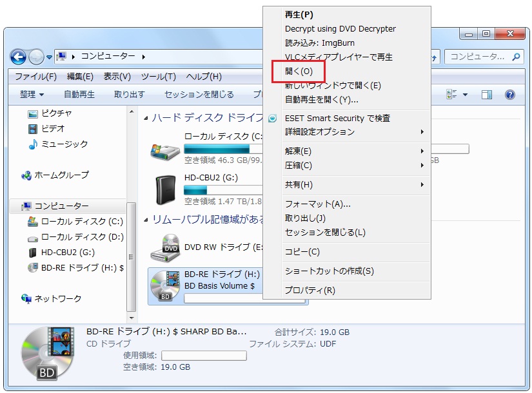
Task: Choose 開く(O) from the context menu
Action: click(x=299, y=72)
